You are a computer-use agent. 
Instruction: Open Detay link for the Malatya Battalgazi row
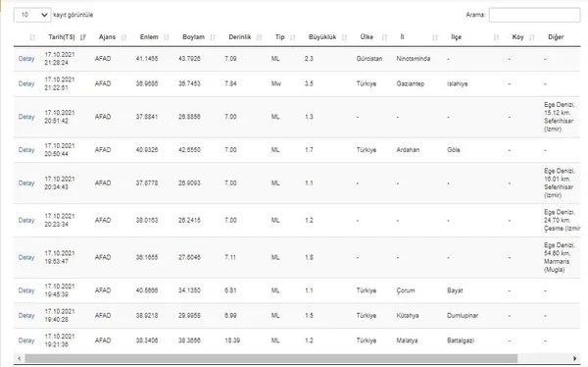coord(26,341)
